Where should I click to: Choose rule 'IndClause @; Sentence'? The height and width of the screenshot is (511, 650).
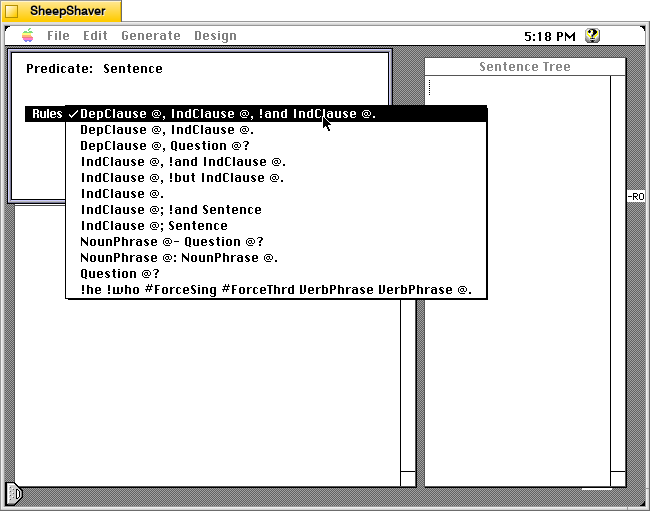(x=276, y=225)
